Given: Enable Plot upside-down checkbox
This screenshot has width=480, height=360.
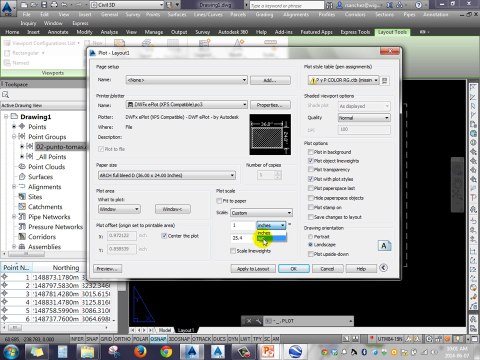Looking at the screenshot, I should [311, 254].
